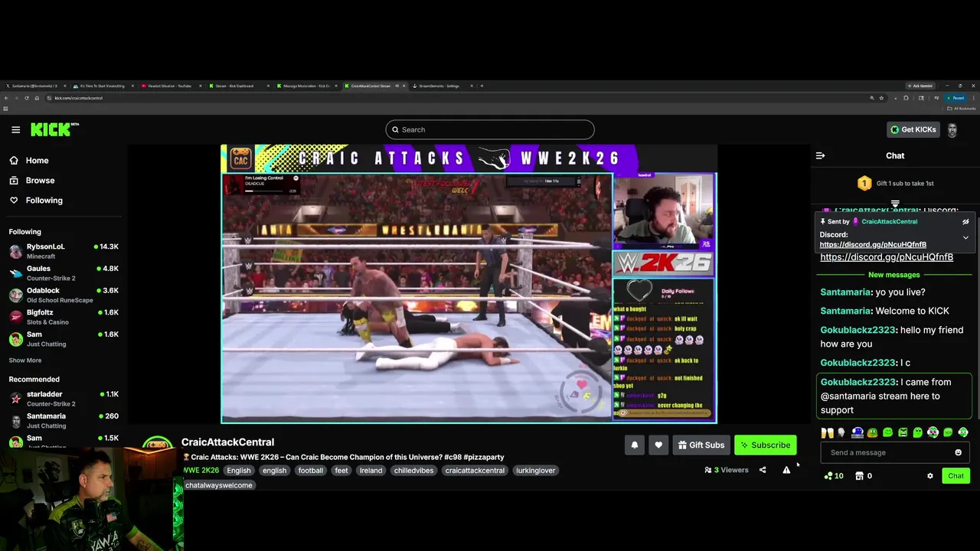Click the share stream icon
This screenshot has width=980, height=551.
pyautogui.click(x=763, y=470)
